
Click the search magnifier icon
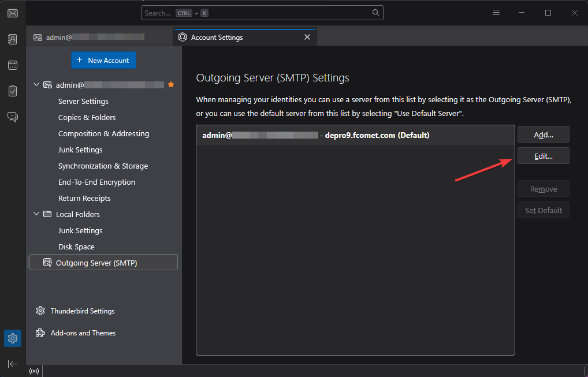376,13
